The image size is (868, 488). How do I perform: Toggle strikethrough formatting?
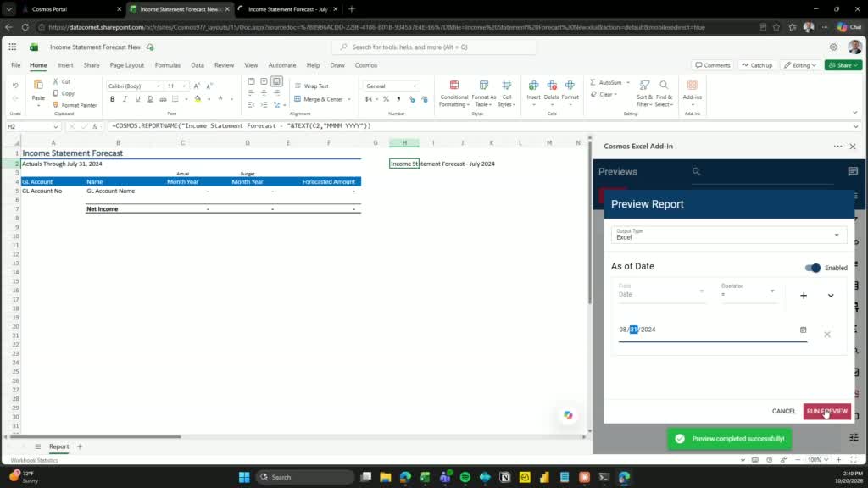click(163, 99)
